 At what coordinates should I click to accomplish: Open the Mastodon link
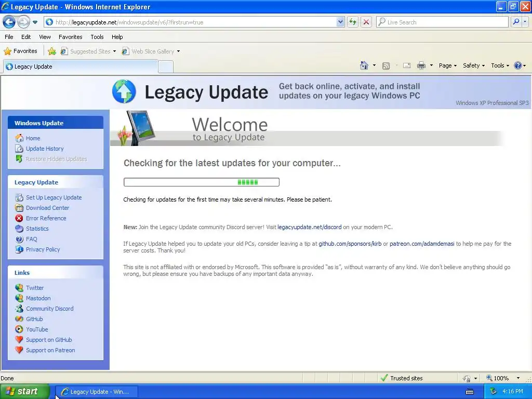point(38,298)
